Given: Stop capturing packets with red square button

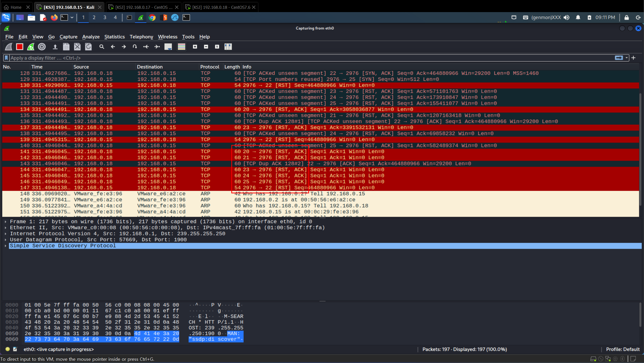Looking at the screenshot, I should tap(20, 47).
